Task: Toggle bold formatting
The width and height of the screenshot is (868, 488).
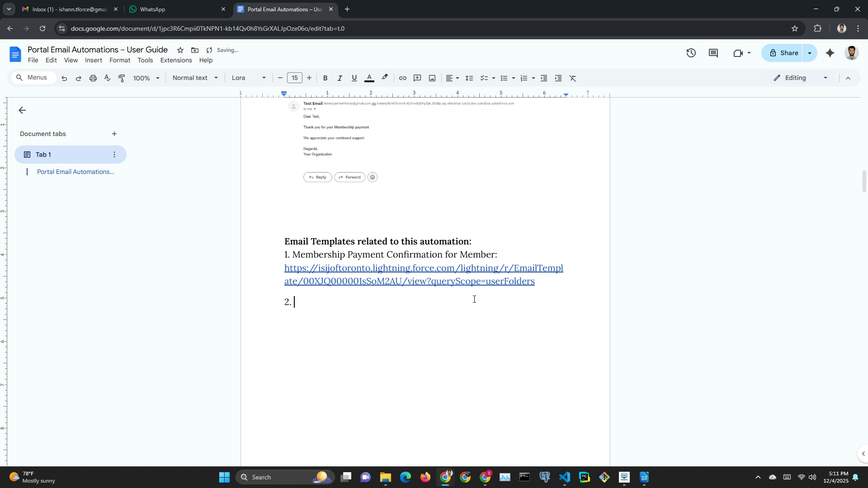Action: point(325,78)
